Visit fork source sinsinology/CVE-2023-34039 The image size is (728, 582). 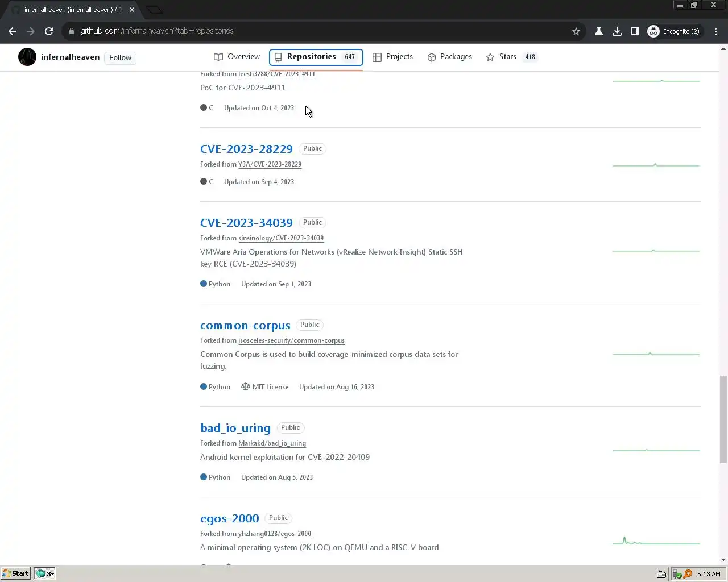[x=281, y=238]
